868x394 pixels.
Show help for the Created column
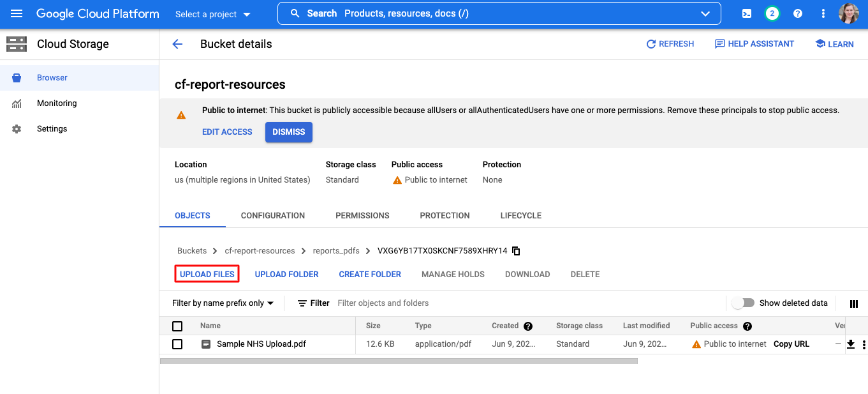tap(528, 326)
